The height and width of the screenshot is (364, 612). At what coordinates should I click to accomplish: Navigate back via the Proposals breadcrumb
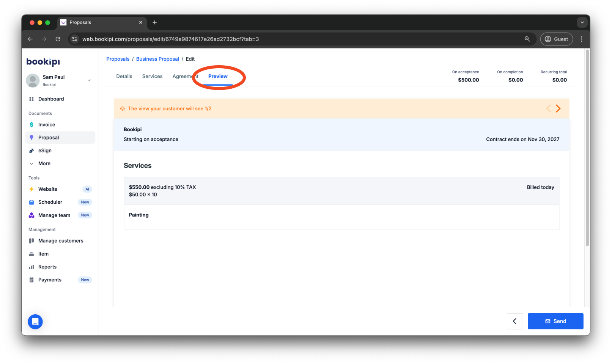tap(118, 59)
